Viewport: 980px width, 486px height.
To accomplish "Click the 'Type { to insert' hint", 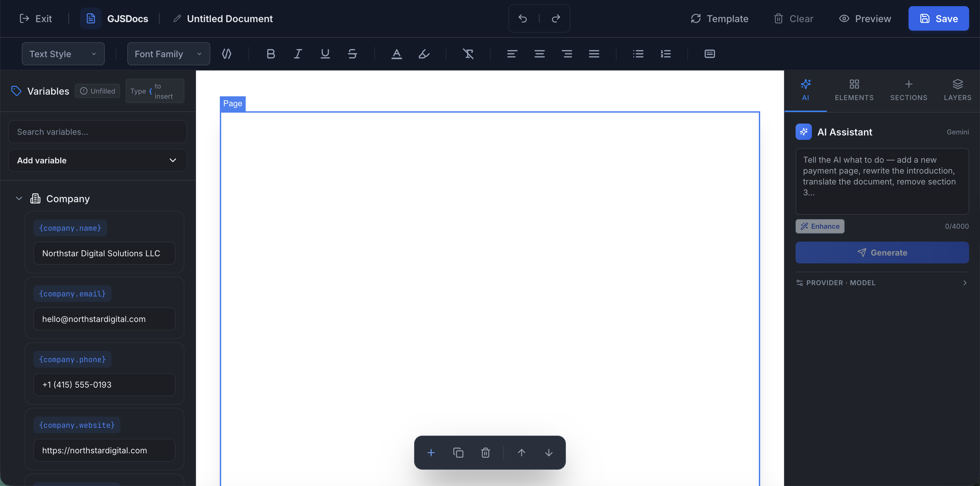I will [x=155, y=91].
